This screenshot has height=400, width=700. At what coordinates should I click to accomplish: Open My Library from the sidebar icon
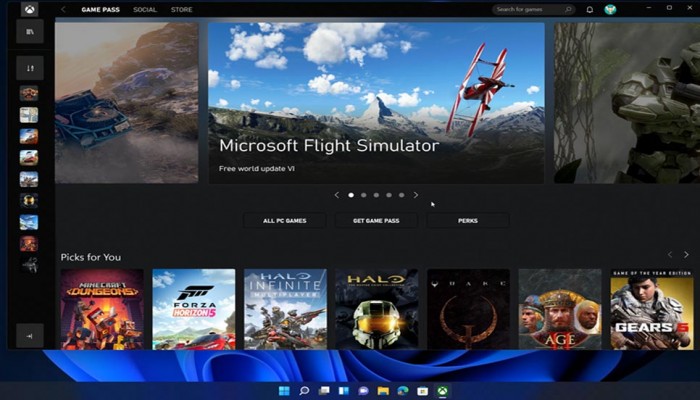click(x=30, y=31)
